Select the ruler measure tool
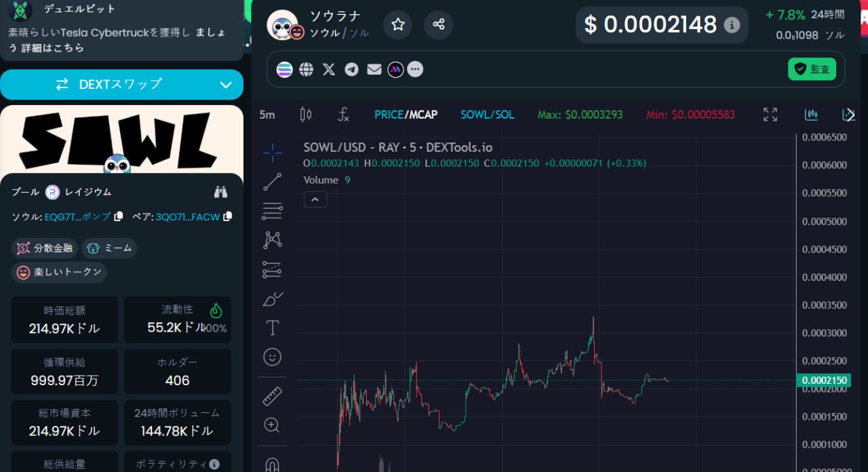868x472 pixels. point(273,396)
